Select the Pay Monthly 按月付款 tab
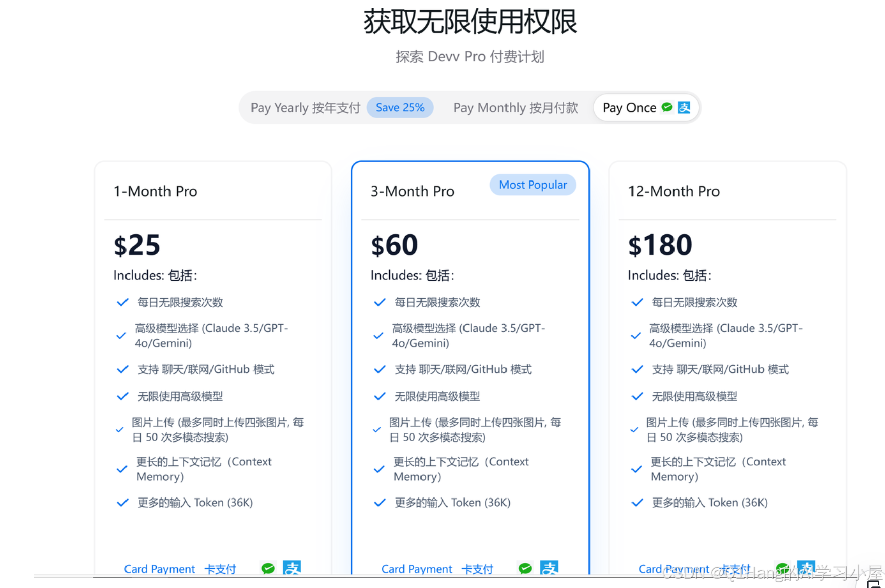 pos(516,108)
